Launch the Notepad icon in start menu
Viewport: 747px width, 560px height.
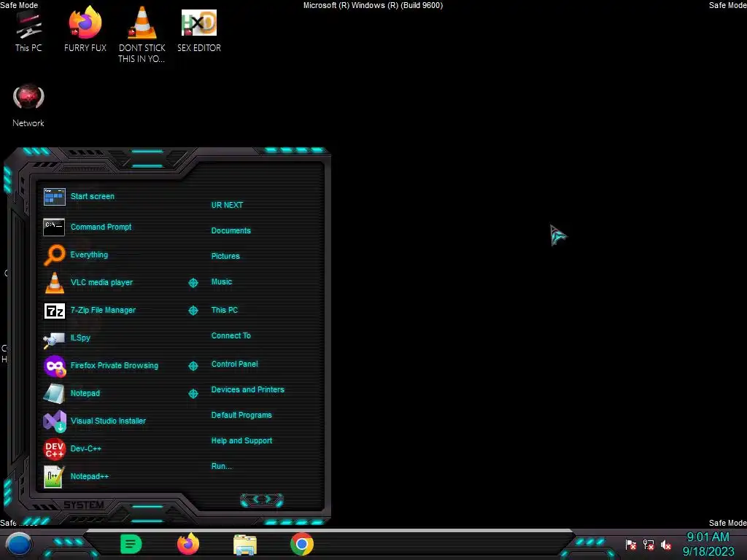[54, 394]
